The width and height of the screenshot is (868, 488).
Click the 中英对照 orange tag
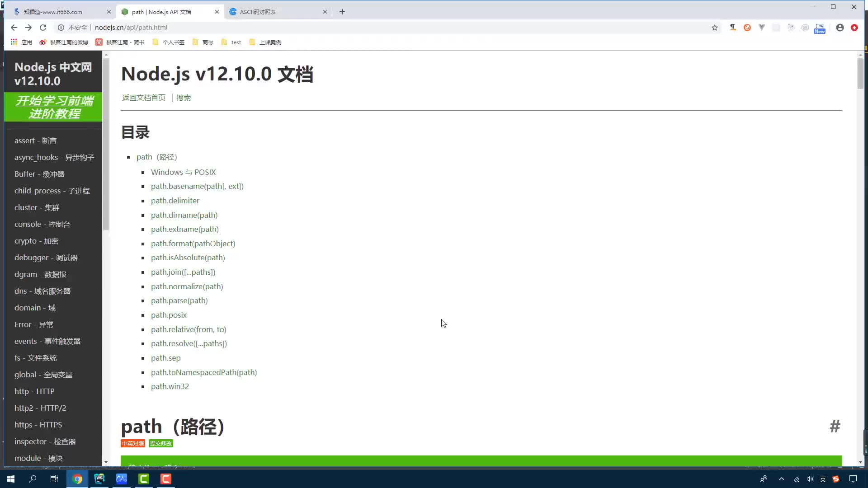pos(133,444)
